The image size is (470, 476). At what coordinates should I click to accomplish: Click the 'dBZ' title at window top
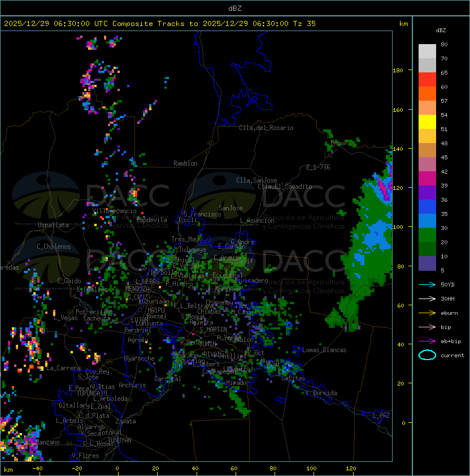[x=235, y=8]
